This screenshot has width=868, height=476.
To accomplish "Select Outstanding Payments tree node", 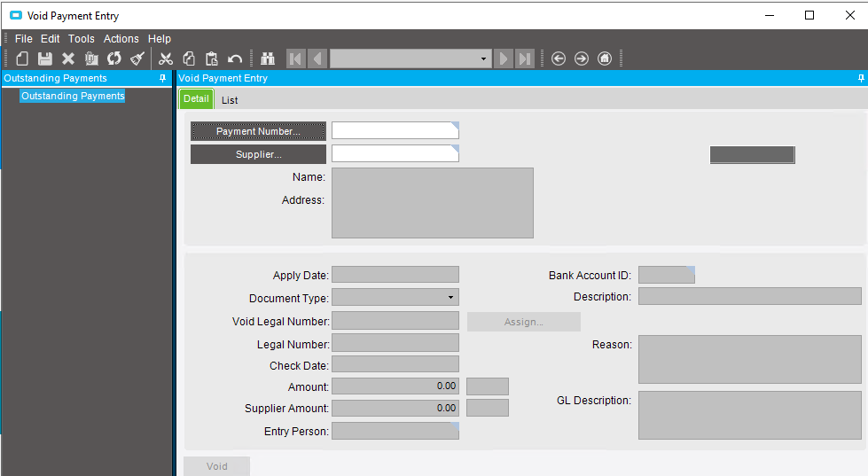I will click(x=73, y=96).
